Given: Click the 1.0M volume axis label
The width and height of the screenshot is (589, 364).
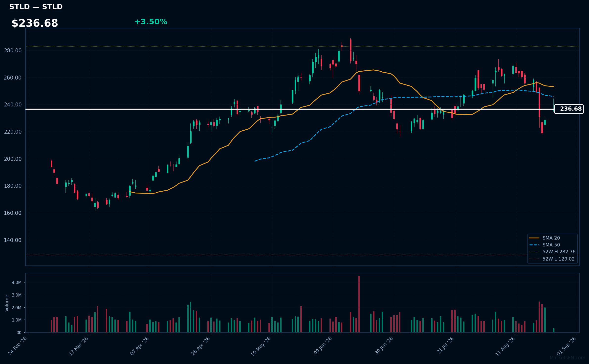Looking at the screenshot, I should 17,320.
